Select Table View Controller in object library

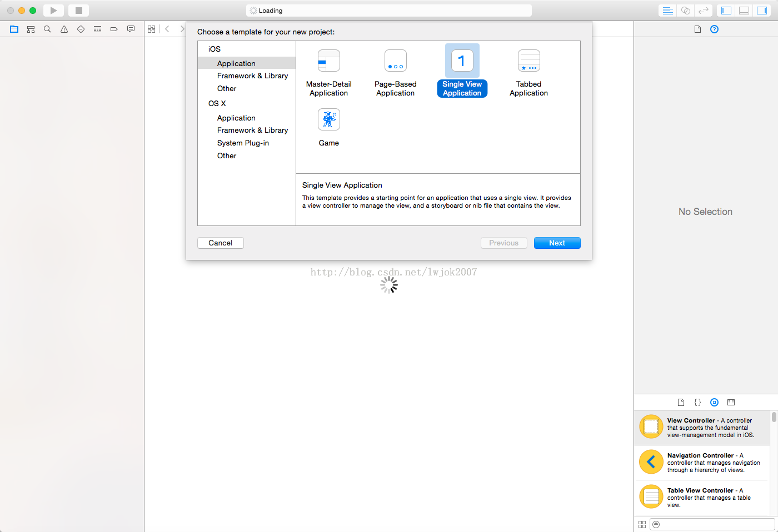point(702,498)
